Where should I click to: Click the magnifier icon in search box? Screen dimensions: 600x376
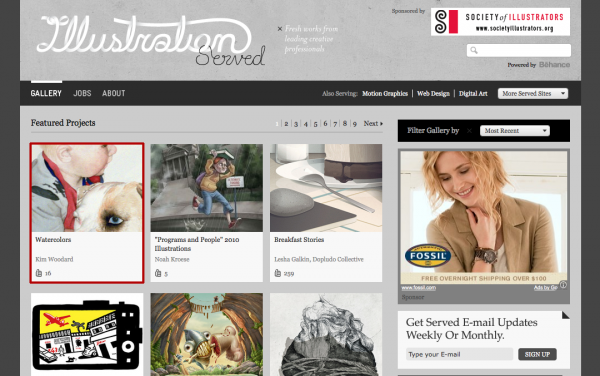(474, 50)
